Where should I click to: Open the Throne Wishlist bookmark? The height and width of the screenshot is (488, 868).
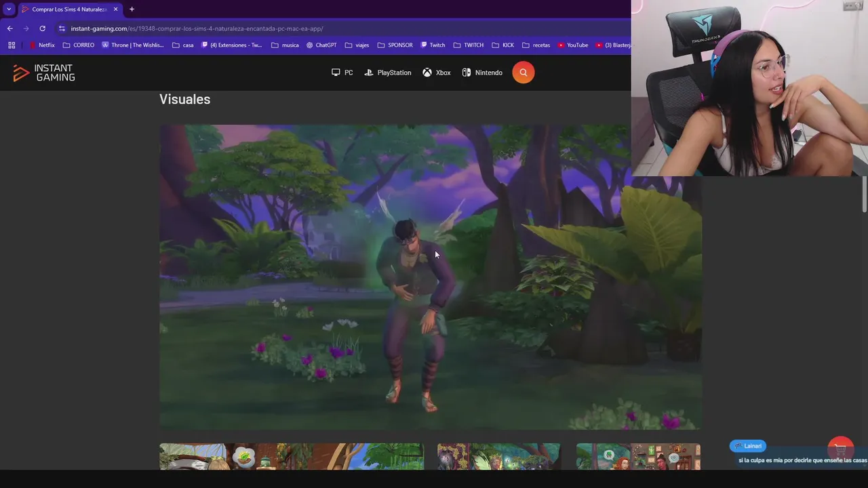point(133,45)
